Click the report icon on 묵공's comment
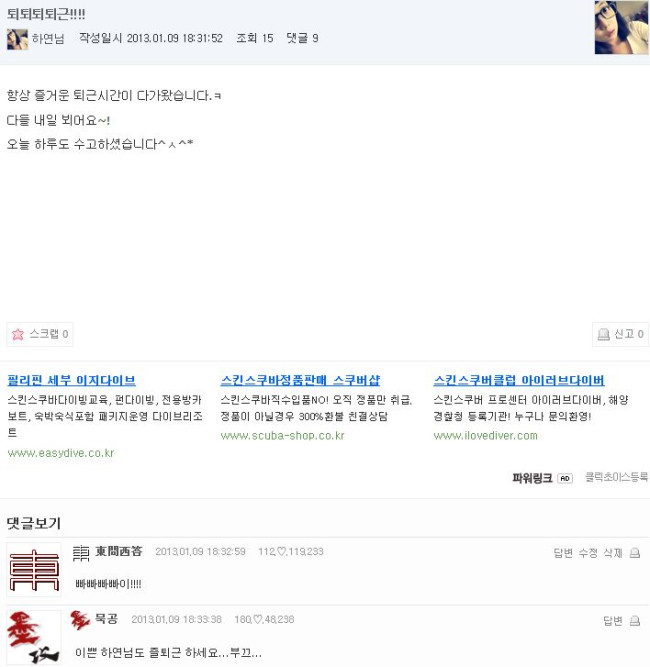This screenshot has width=650, height=667. coord(635,621)
